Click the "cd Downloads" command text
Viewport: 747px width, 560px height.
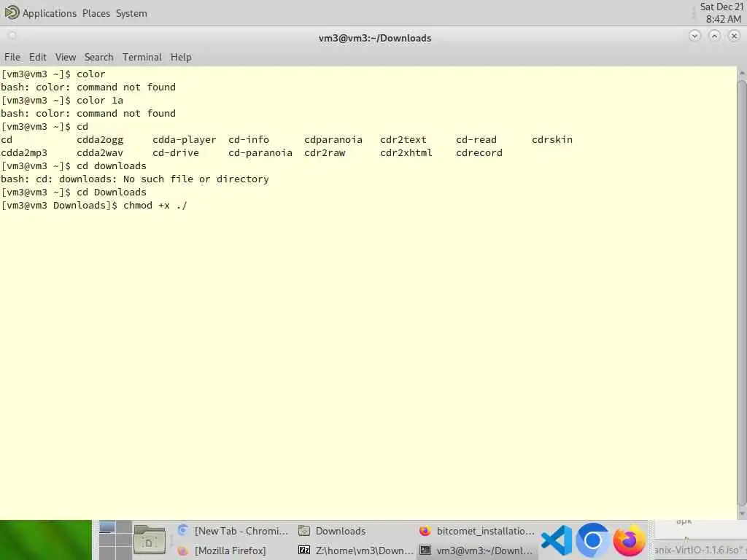point(112,192)
